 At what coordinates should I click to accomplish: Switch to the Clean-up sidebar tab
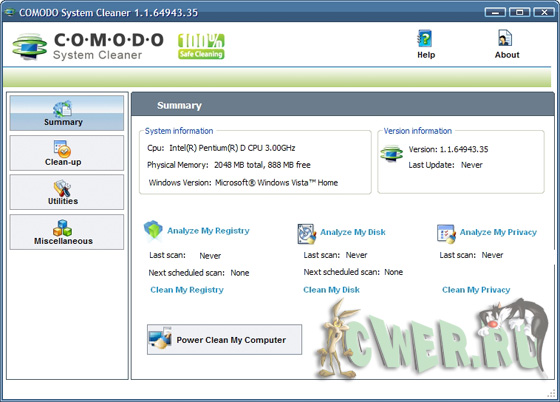(67, 153)
